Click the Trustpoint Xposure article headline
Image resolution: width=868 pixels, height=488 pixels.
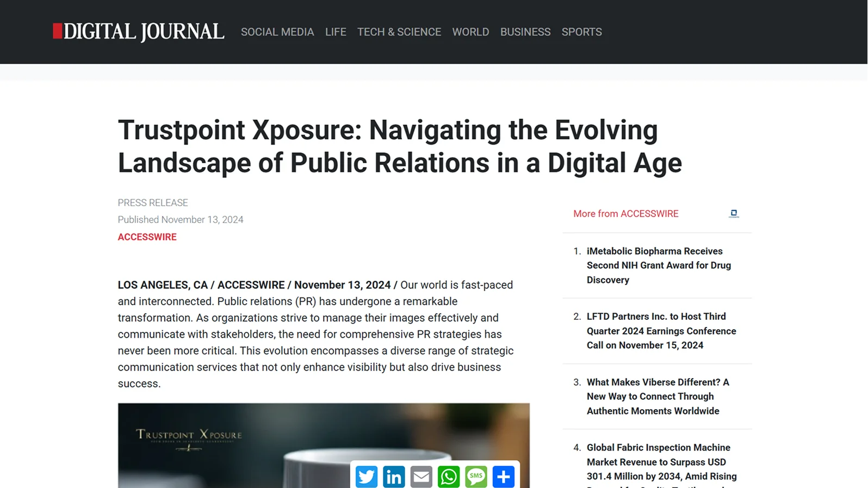coord(400,146)
